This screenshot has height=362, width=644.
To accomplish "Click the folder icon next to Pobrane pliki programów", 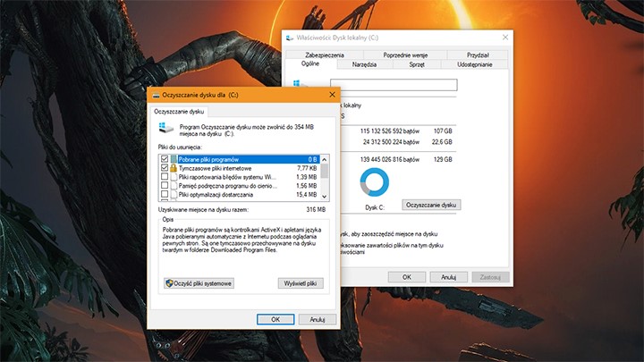I will [x=174, y=159].
